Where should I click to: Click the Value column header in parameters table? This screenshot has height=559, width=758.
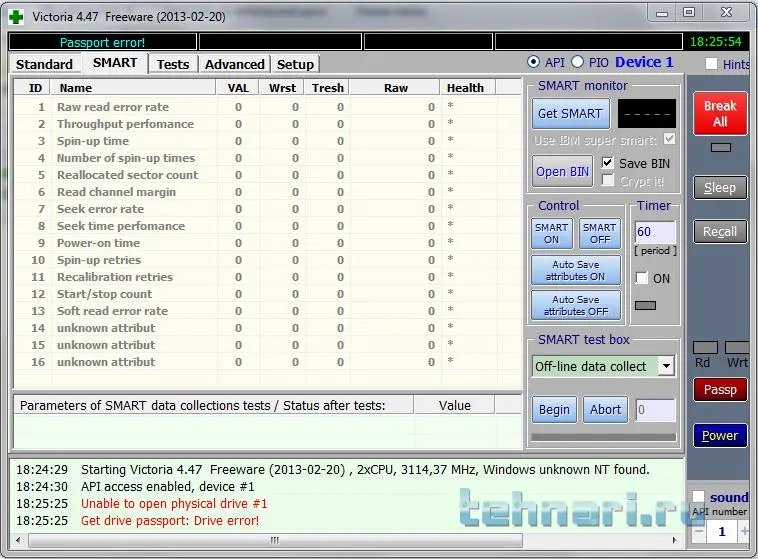coord(454,405)
